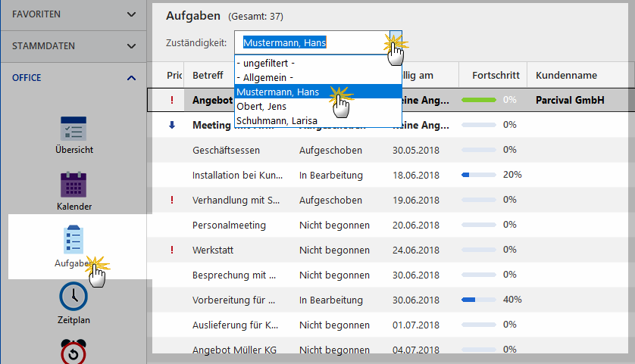Click due date '20.06.2018'
This screenshot has width=635, height=364.
(x=416, y=225)
